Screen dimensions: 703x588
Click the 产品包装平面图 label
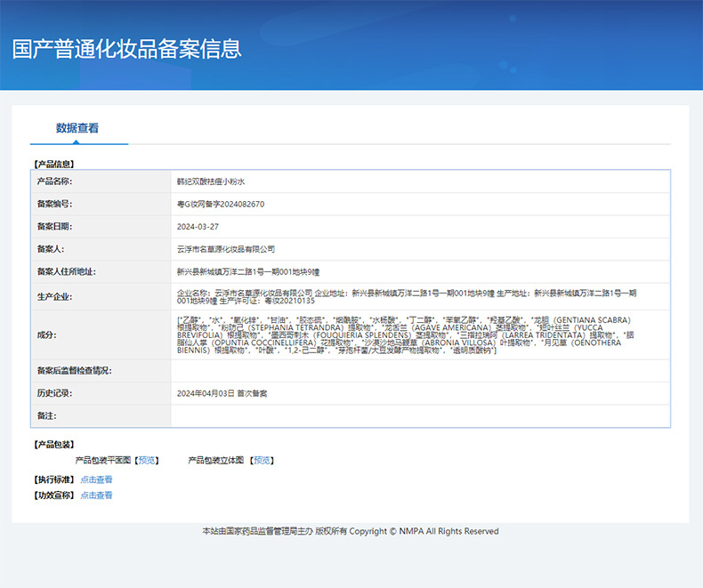pyautogui.click(x=103, y=460)
